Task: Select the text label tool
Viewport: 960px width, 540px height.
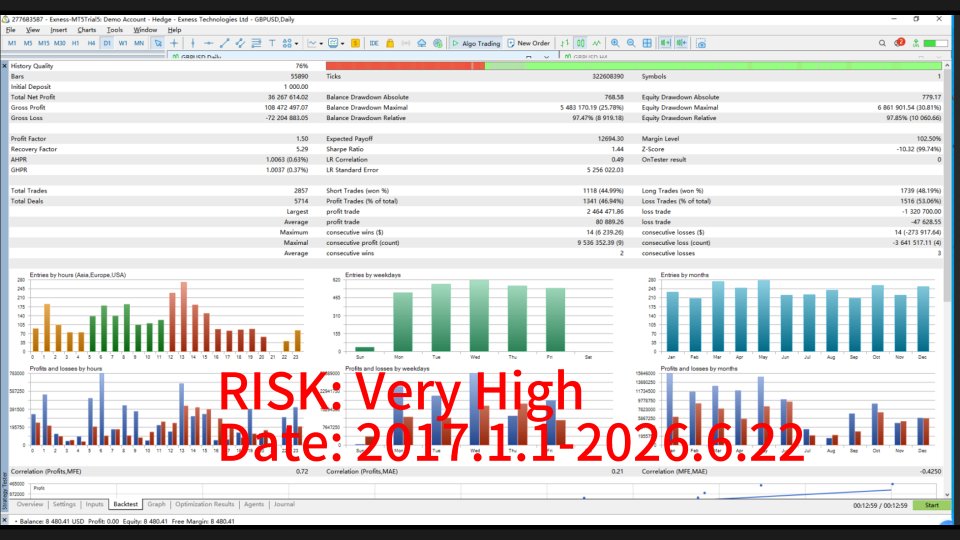Action: point(272,43)
